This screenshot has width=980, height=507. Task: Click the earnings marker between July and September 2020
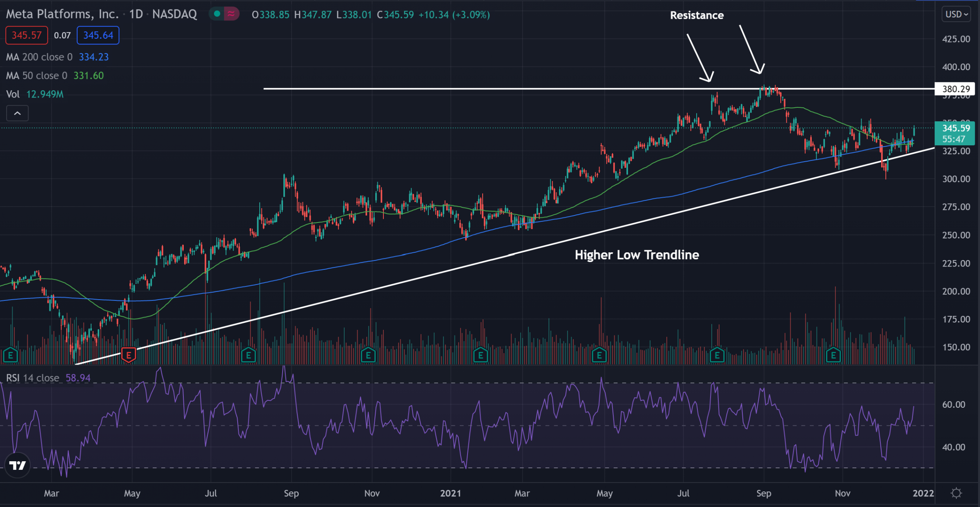(248, 355)
